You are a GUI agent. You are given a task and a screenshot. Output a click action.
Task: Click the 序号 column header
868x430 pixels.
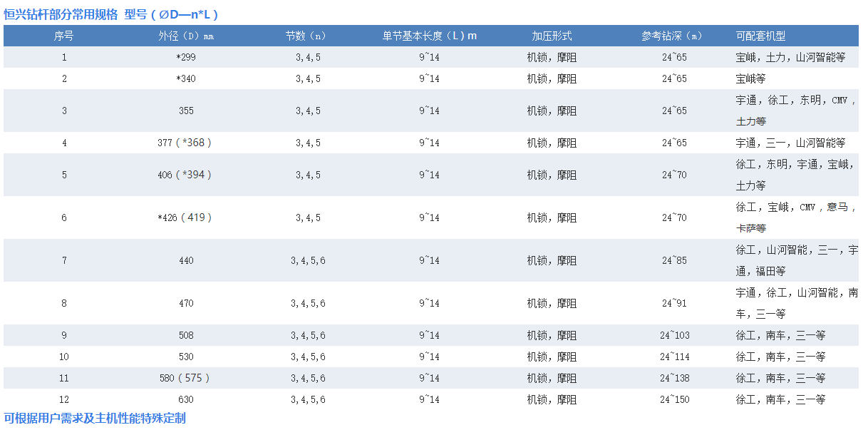pos(64,36)
